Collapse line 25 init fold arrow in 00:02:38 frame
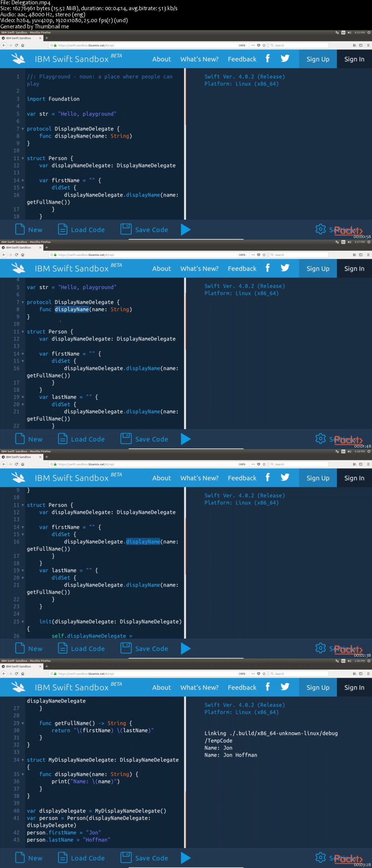Viewport: 372px width, 868px height. click(23, 621)
